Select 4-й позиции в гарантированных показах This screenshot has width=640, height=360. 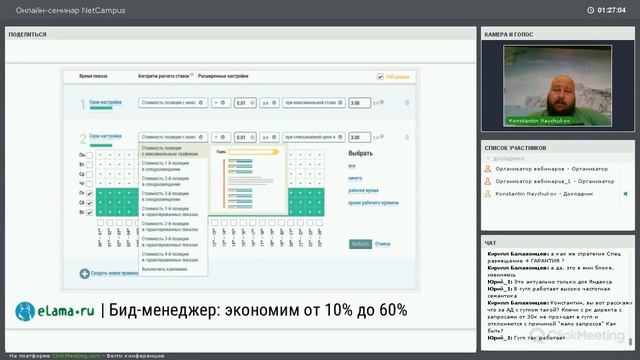tap(173, 257)
